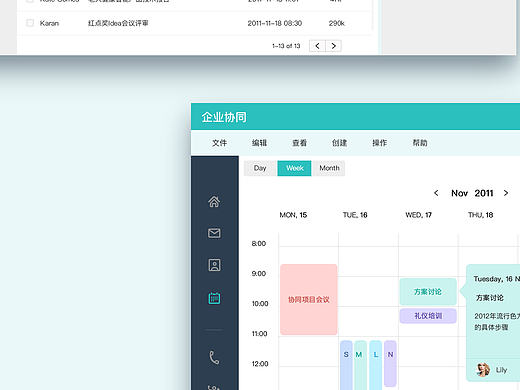Click the 方案讨论 title in event popup
Viewport: 520px width, 390px height.
tap(489, 298)
